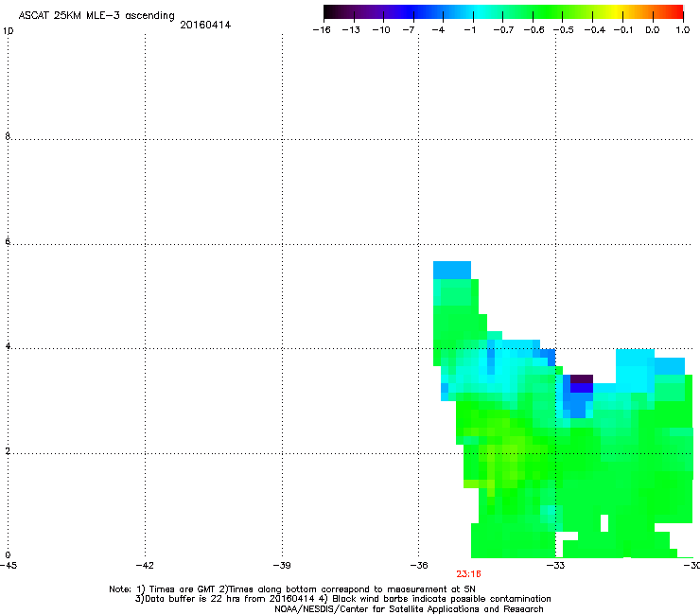This screenshot has height=615, width=700.
Task: Click the latitude axis label 4
Action: tap(8, 346)
